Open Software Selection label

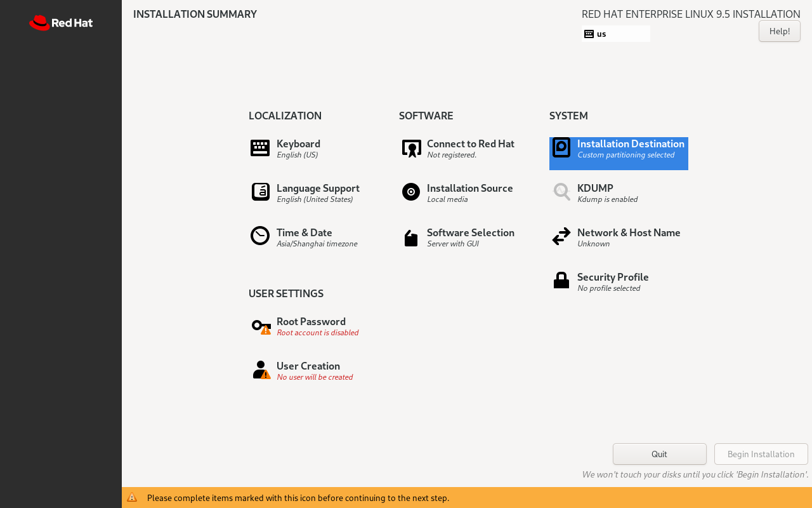pos(471,232)
